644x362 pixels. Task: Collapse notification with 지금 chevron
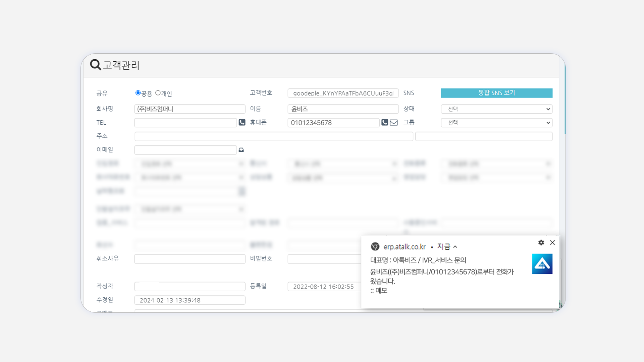click(455, 247)
